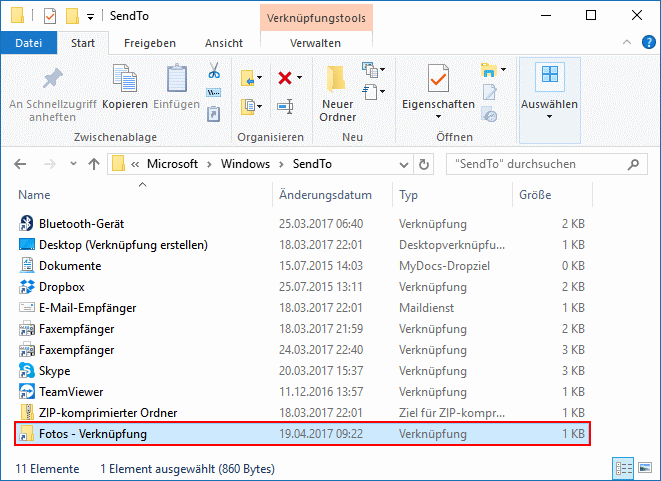Viewport: 661px width, 481px height.
Task: Sort by the Typ column header
Action: coord(408,195)
